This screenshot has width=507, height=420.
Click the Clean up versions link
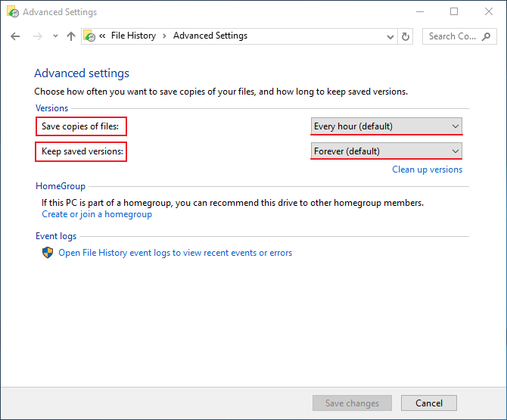(427, 170)
